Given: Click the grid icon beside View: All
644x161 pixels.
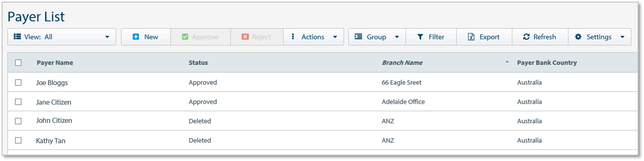Looking at the screenshot, I should (x=17, y=37).
